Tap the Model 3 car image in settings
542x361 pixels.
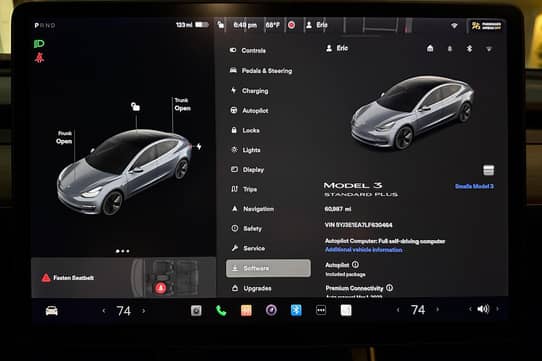tap(412, 113)
